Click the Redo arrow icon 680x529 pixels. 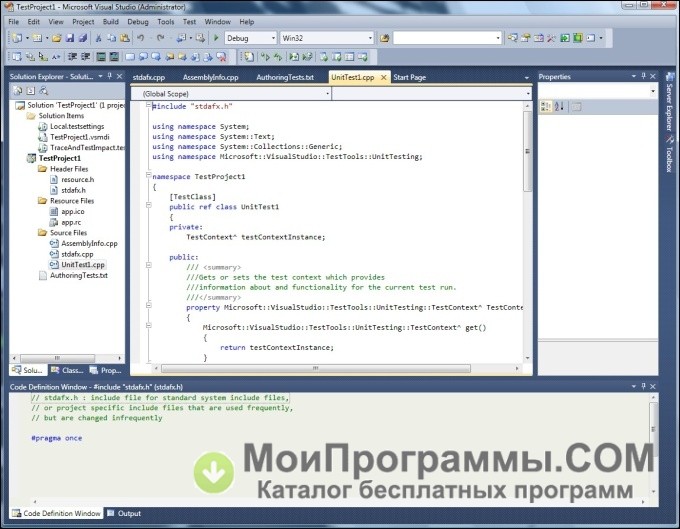[161, 38]
